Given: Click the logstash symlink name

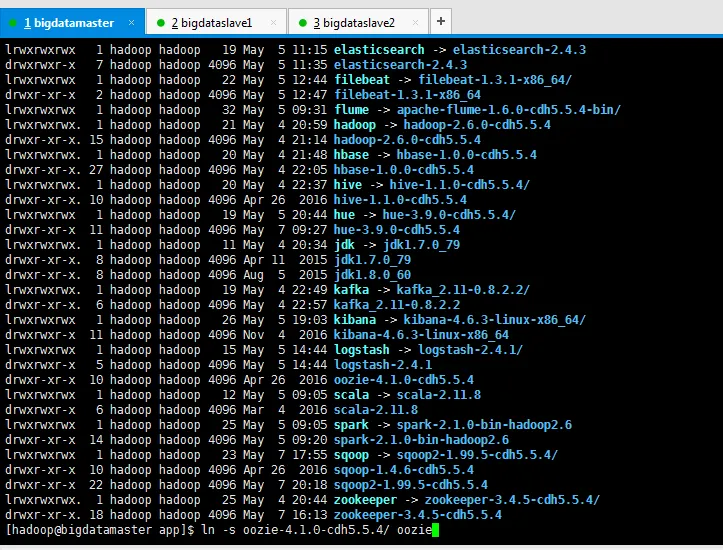Looking at the screenshot, I should coord(362,350).
